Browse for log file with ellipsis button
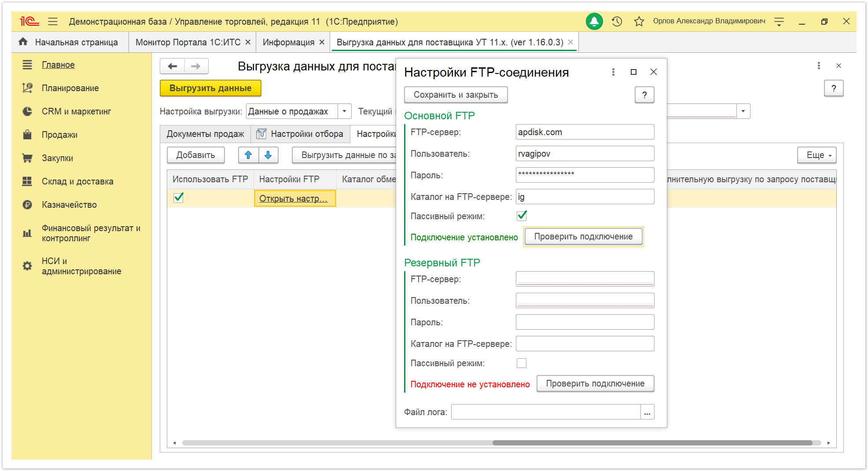The height and width of the screenshot is (471, 868). pyautogui.click(x=647, y=412)
